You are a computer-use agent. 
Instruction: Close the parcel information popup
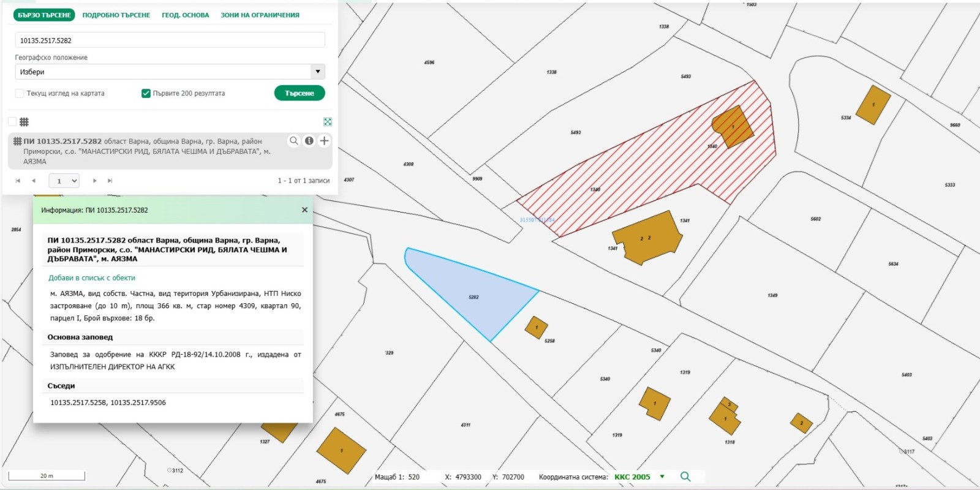(304, 210)
